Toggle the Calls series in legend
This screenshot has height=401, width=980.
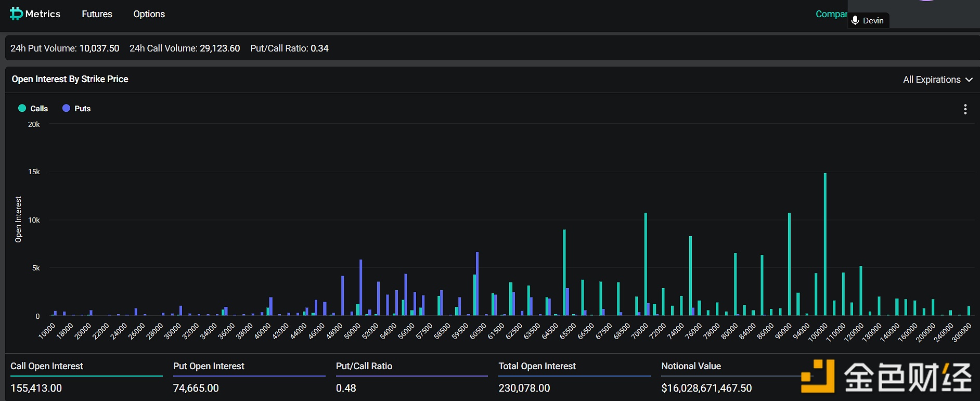click(x=33, y=108)
